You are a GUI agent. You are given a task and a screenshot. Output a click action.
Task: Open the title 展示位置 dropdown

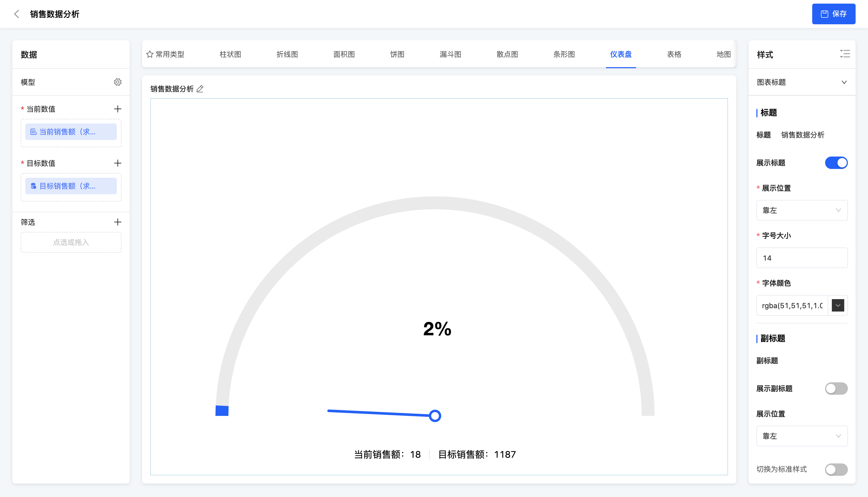click(802, 210)
